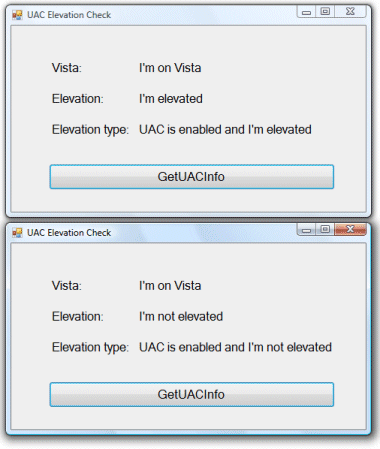This screenshot has width=380, height=449.
Task: Click "Vista:" label in bottom window
Action: (67, 286)
